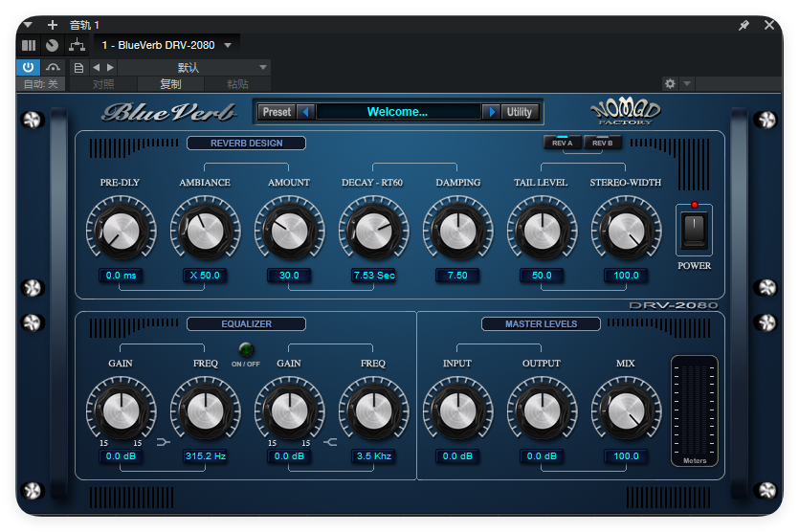The height and width of the screenshot is (532, 799).
Task: Click the document preset file icon
Action: point(78,67)
